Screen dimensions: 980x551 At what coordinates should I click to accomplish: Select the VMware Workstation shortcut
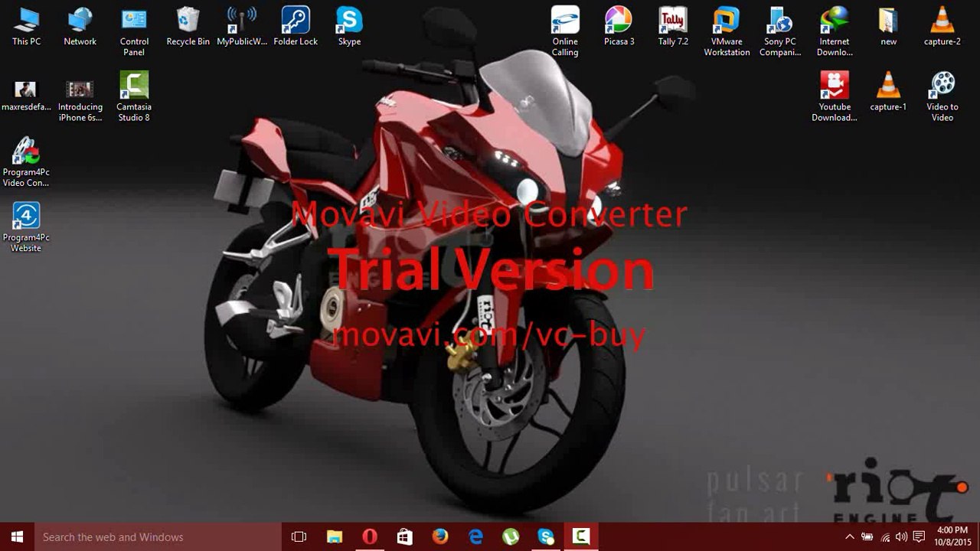(x=727, y=32)
